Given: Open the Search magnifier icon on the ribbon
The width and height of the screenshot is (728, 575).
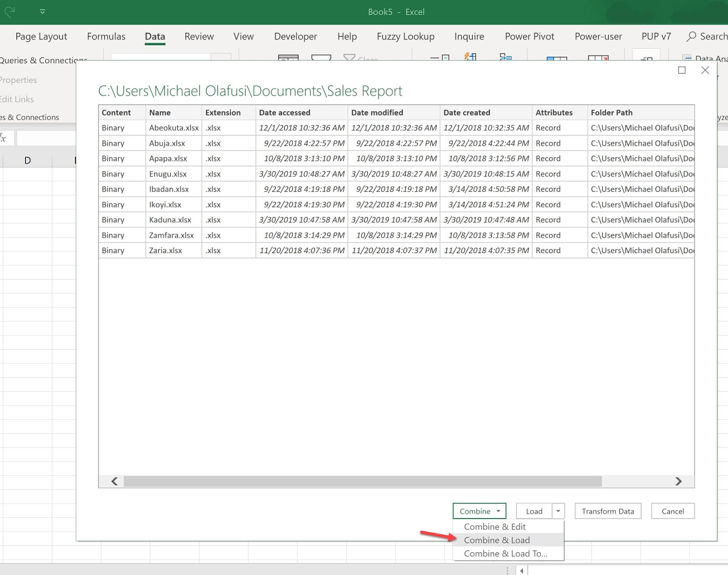Looking at the screenshot, I should [x=691, y=36].
